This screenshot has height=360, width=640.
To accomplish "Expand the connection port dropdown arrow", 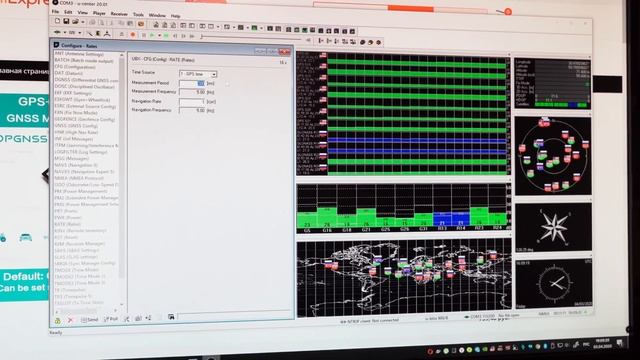I will pos(64,33).
